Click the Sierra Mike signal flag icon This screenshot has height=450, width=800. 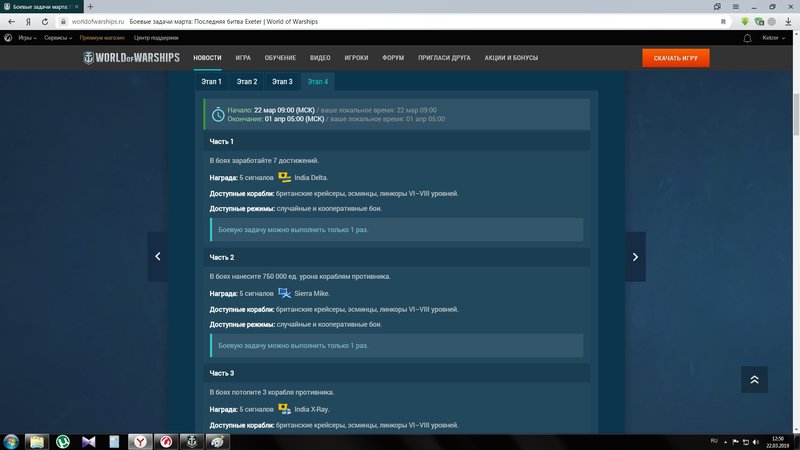285,293
